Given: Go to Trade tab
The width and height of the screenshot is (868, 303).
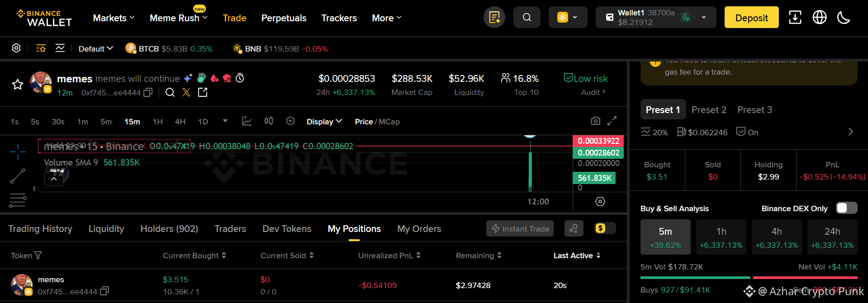Looking at the screenshot, I should click(x=235, y=18).
